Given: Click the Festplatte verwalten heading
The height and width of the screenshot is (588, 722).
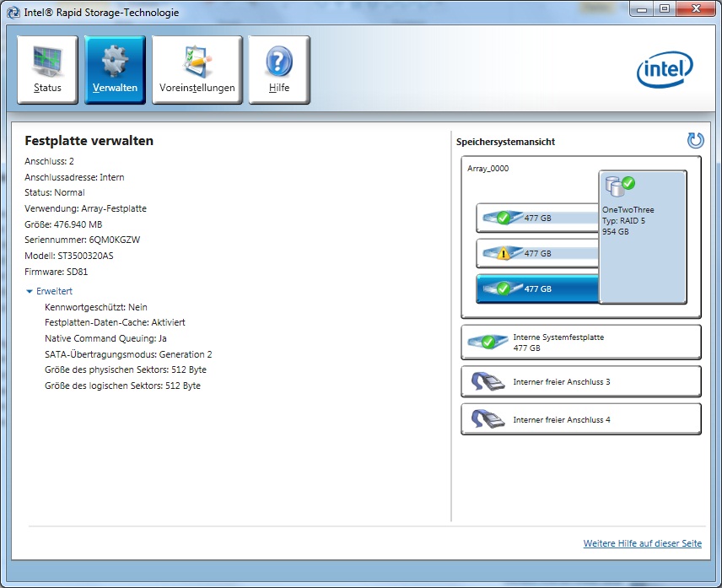Looking at the screenshot, I should [x=89, y=141].
